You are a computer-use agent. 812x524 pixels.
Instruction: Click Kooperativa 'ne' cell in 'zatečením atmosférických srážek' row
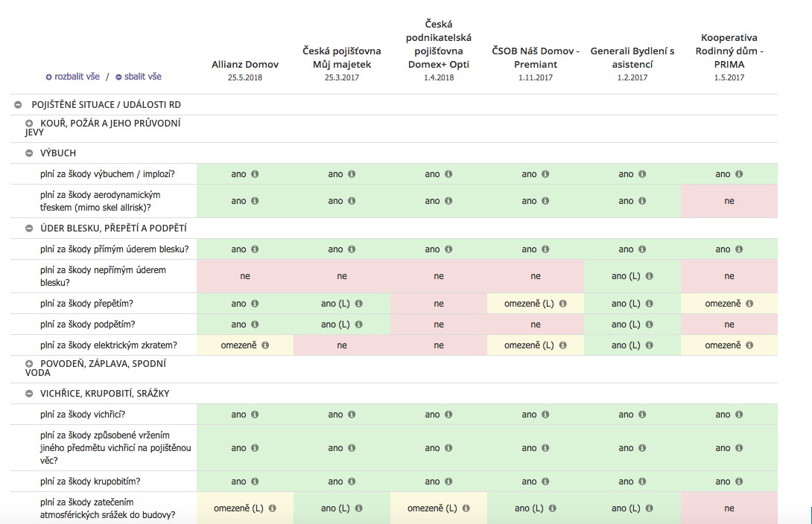tap(729, 508)
